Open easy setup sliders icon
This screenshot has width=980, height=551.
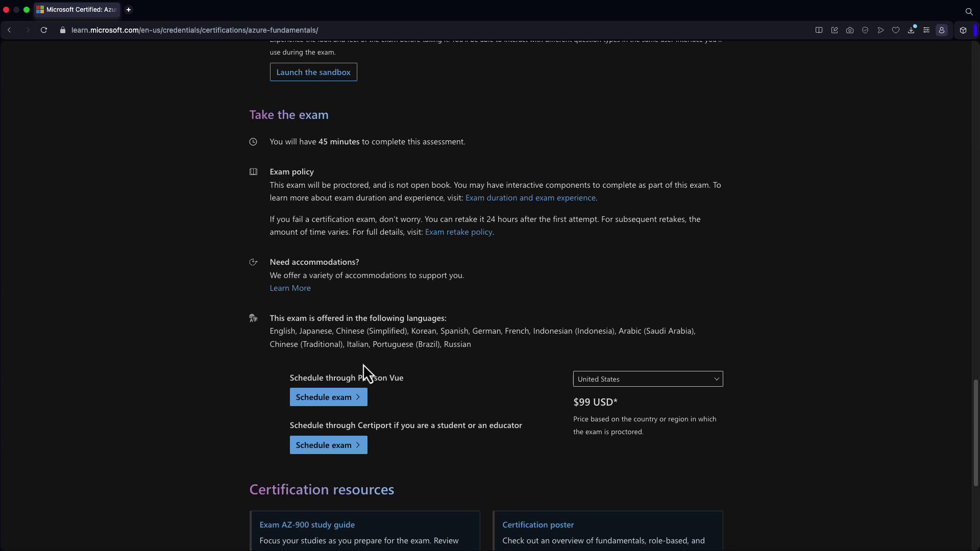926,30
